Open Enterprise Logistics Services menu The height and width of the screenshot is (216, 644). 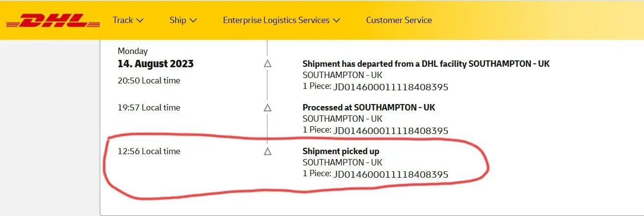click(276, 20)
